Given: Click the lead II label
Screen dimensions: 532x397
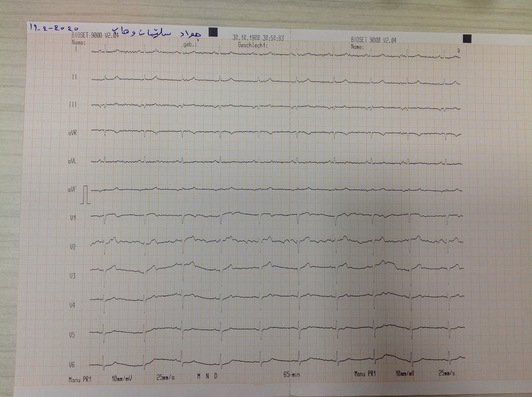Looking at the screenshot, I should point(75,77).
